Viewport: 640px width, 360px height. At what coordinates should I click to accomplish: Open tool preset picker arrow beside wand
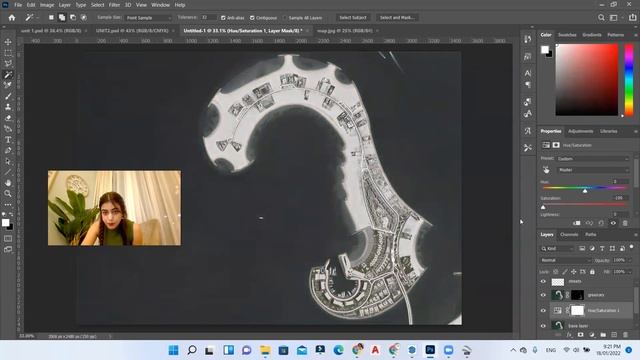38,18
